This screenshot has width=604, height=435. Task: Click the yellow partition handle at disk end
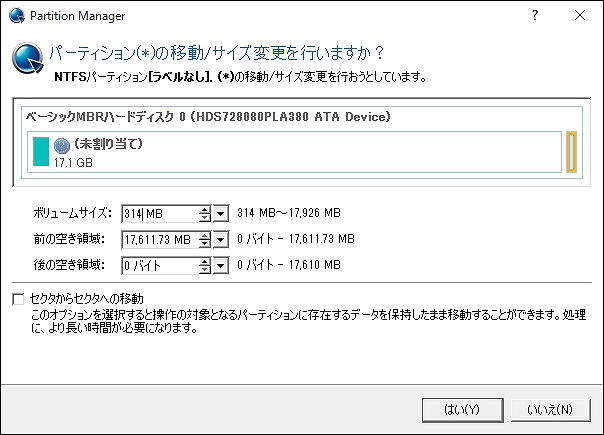coord(571,152)
